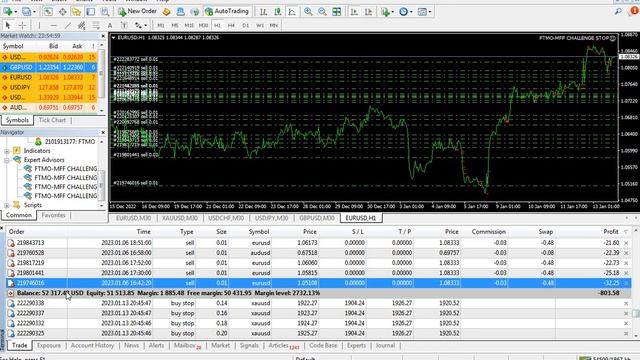The width and height of the screenshot is (640, 360).
Task: Open the Journal terminal tab
Action: (x=385, y=345)
